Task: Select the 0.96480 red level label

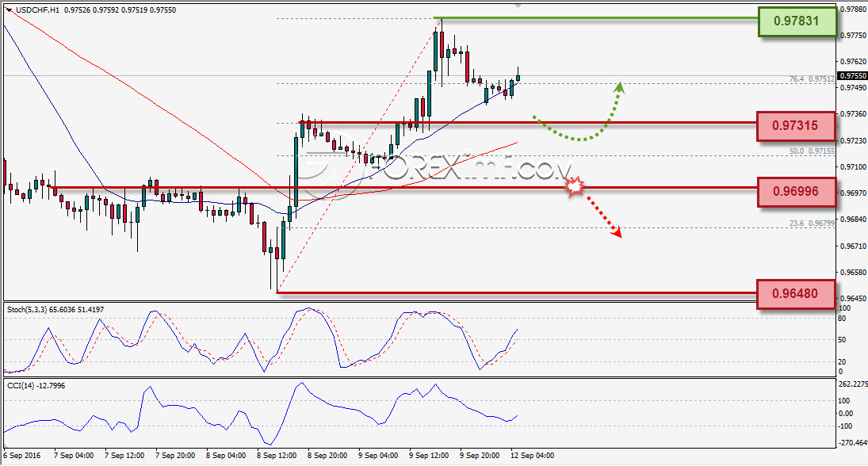Action: pyautogui.click(x=796, y=293)
